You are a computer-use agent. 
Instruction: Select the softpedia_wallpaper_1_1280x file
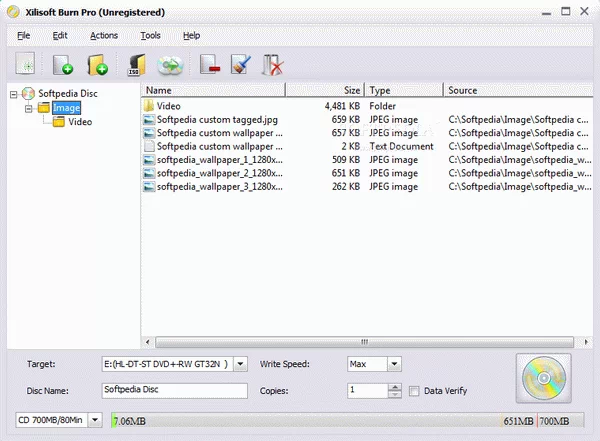click(x=367, y=160)
